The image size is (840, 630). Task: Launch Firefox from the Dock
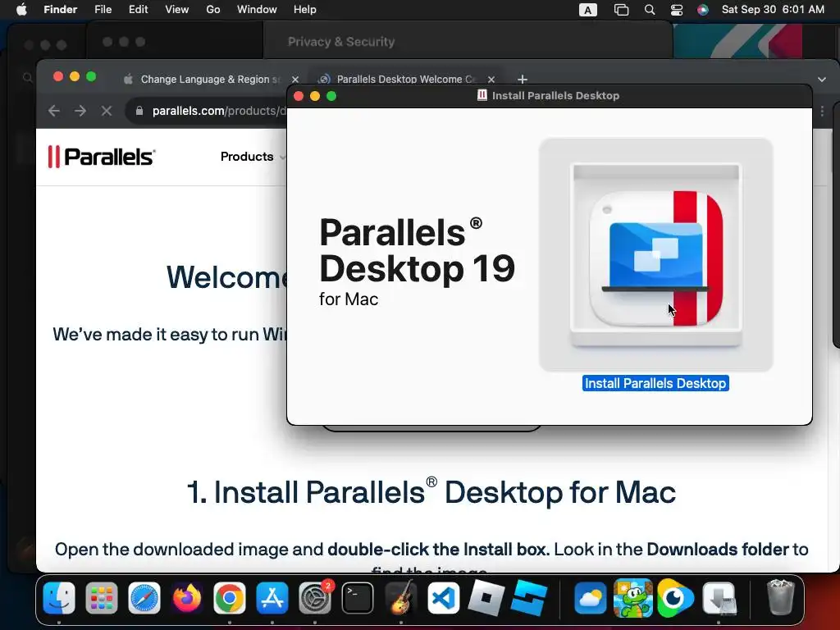[x=187, y=597]
